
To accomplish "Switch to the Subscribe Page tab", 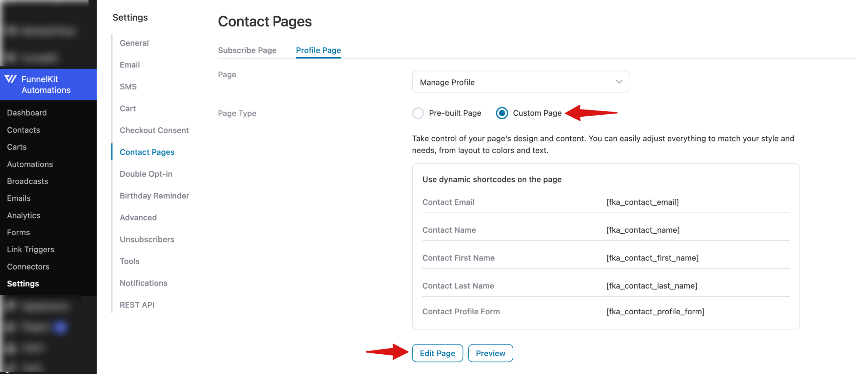I will tap(247, 50).
